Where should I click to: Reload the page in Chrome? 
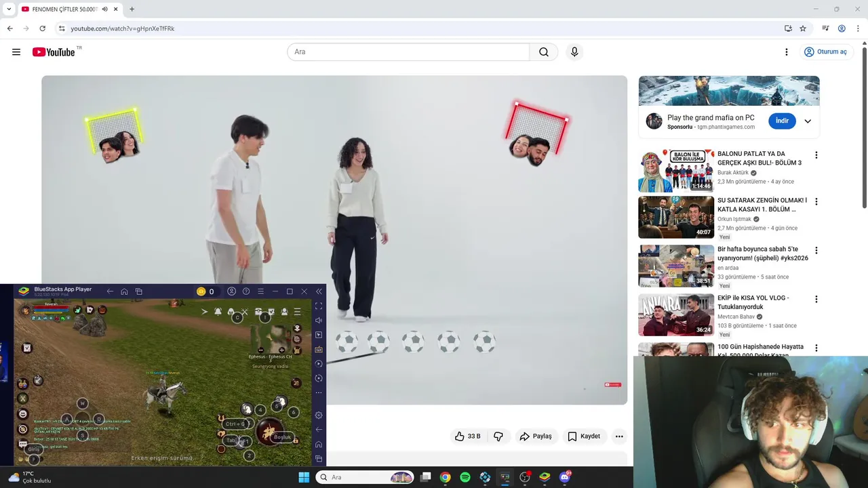click(x=42, y=28)
